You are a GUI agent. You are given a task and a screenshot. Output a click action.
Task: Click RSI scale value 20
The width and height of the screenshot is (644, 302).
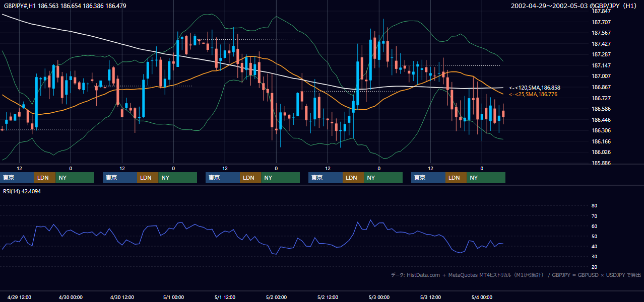pos(594,267)
